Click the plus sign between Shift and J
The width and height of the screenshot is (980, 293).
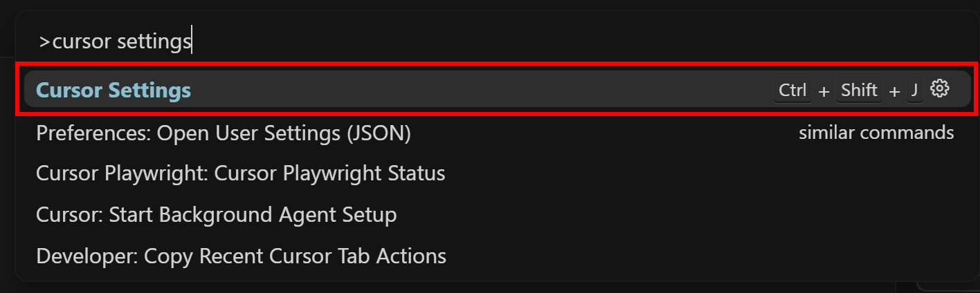pos(894,91)
